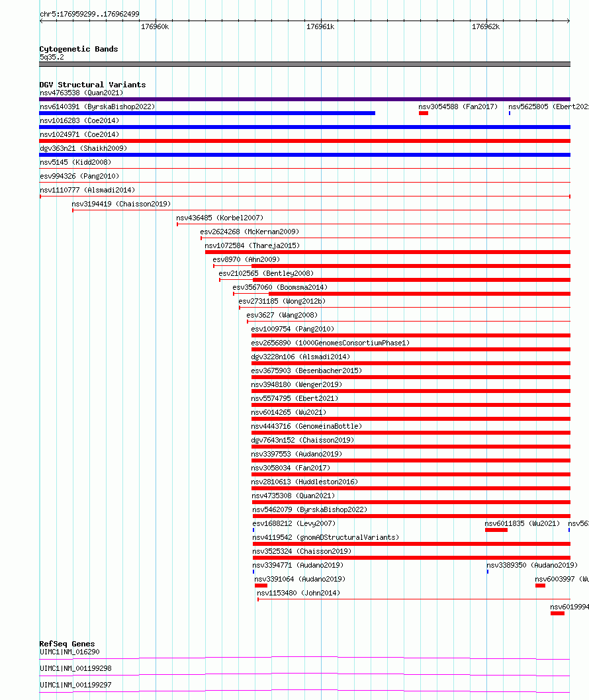Viewport: 589px width, 700px height.
Task: Select variant nsv1024971 (Coe2014)
Action: pos(79,134)
